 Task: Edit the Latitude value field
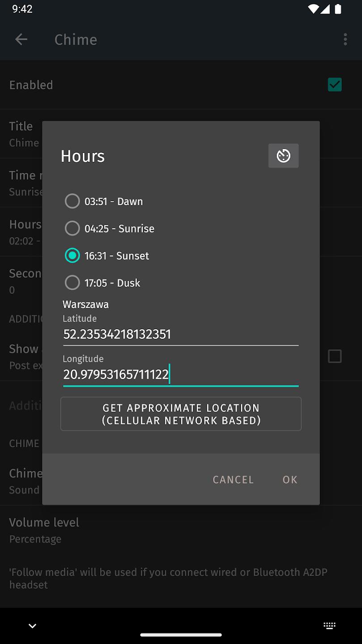click(181, 334)
